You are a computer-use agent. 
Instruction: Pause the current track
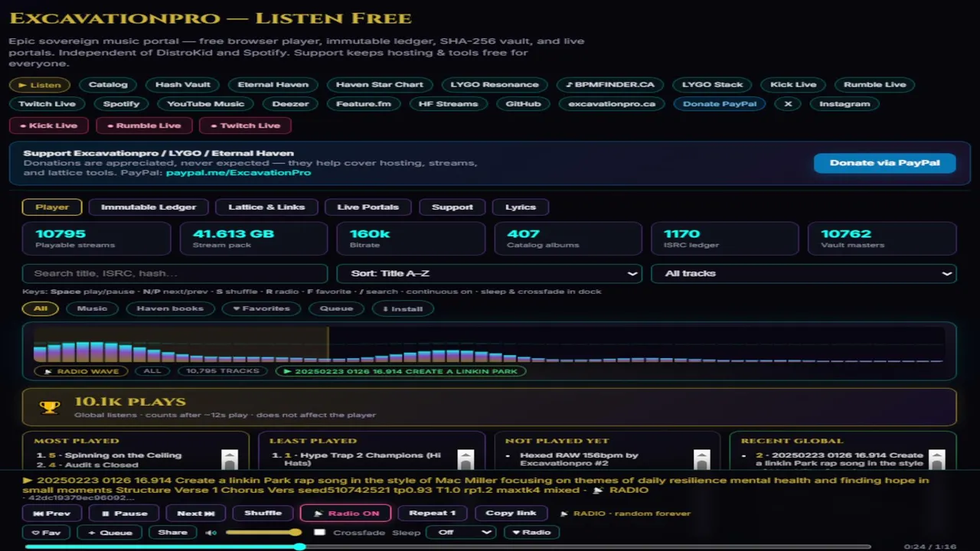(125, 514)
